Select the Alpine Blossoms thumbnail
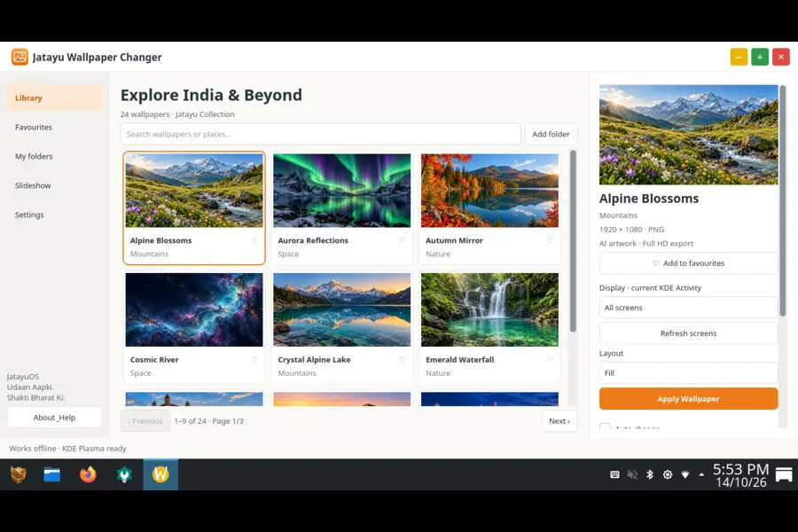The height and width of the screenshot is (532, 798). (194, 191)
